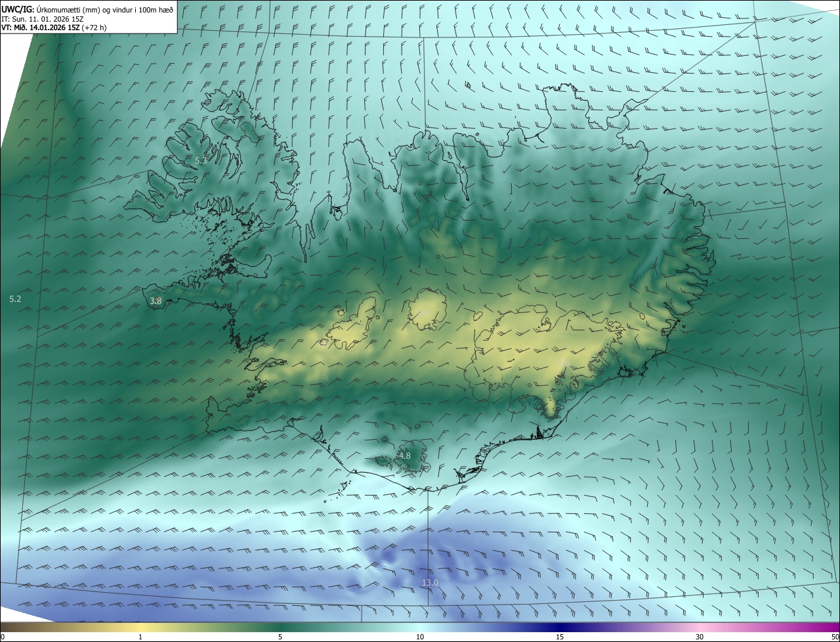Click the 5.2 value at the map's west edge
The height and width of the screenshot is (642, 840).
click(x=15, y=299)
